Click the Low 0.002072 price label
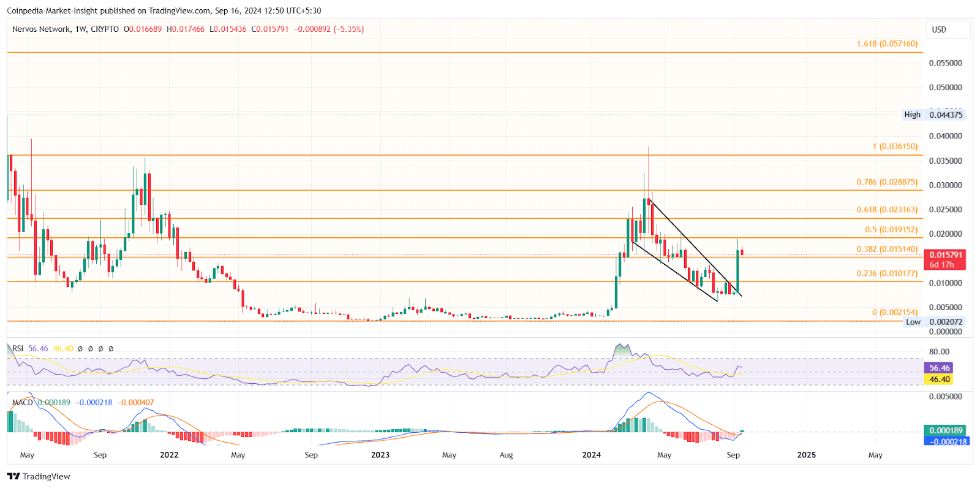 pyautogui.click(x=934, y=322)
